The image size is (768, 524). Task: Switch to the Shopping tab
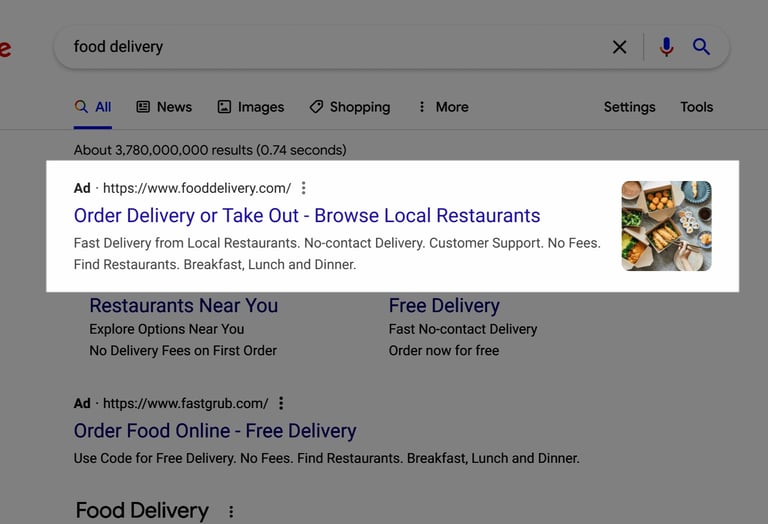click(x=350, y=107)
